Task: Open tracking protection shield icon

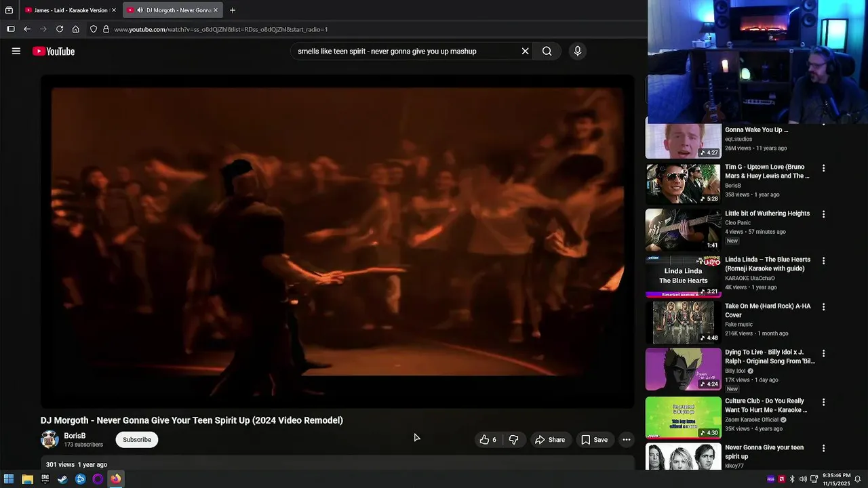Action: pyautogui.click(x=94, y=29)
